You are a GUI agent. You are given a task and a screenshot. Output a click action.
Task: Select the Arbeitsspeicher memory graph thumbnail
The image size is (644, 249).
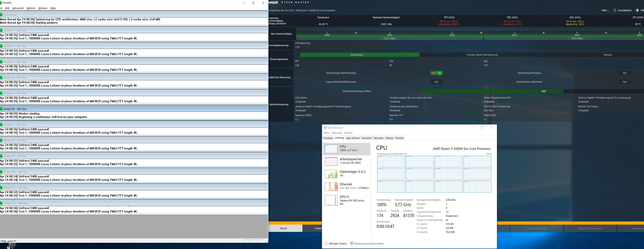pyautogui.click(x=331, y=161)
